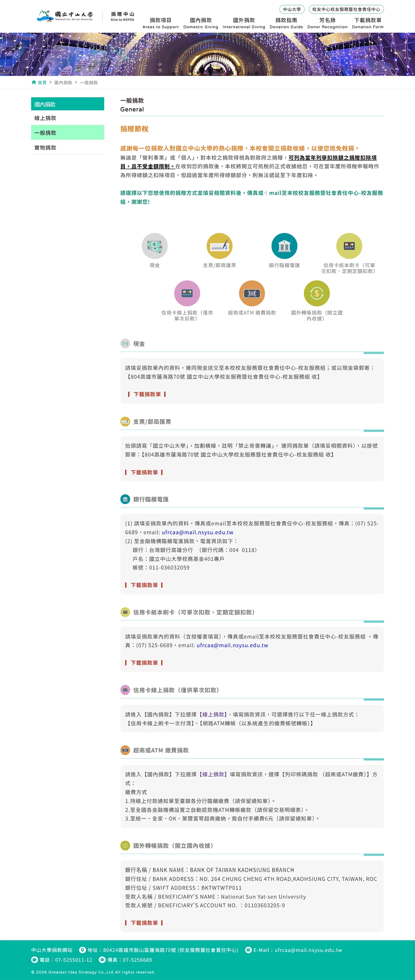Download donation form under 信用卡紙本刷卡 section
This screenshot has height=980, width=415.
tap(144, 663)
